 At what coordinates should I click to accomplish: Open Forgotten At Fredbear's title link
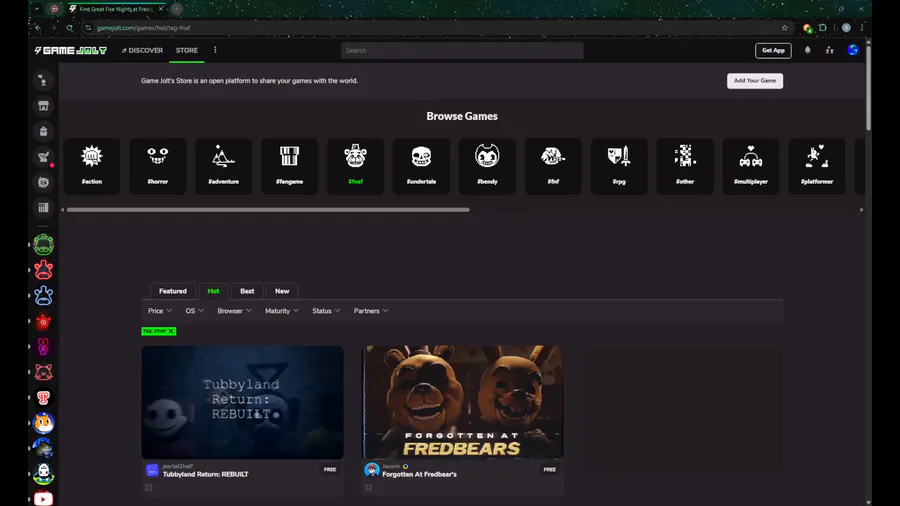(420, 474)
